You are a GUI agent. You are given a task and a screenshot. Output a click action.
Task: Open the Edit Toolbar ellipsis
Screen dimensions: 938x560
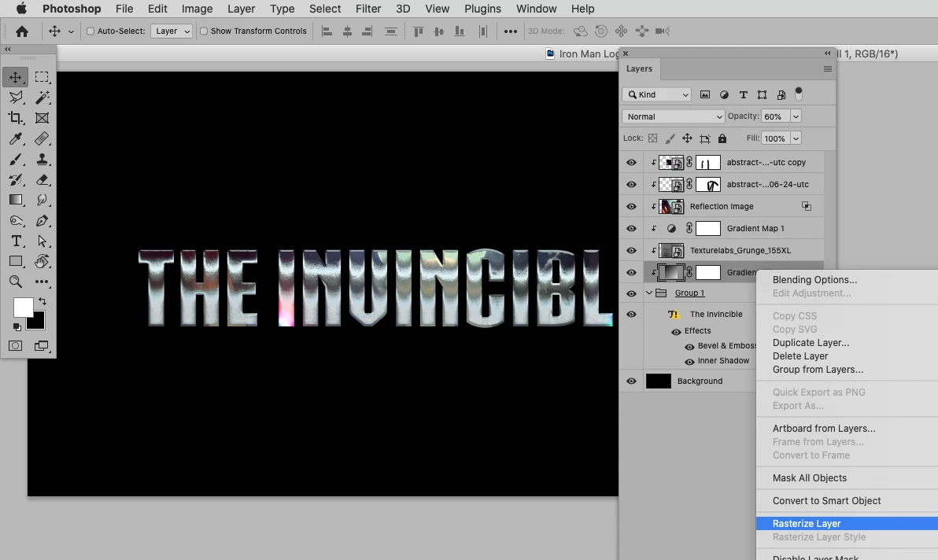[x=42, y=282]
